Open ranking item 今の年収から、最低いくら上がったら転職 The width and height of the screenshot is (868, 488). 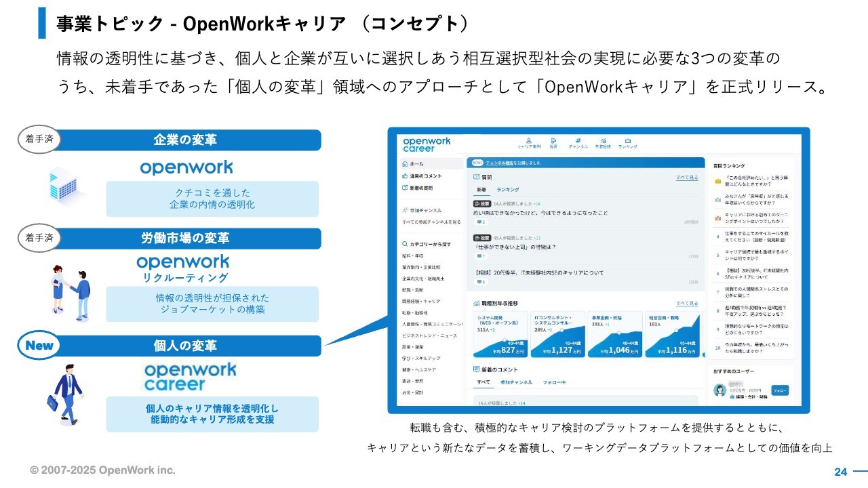(756, 348)
